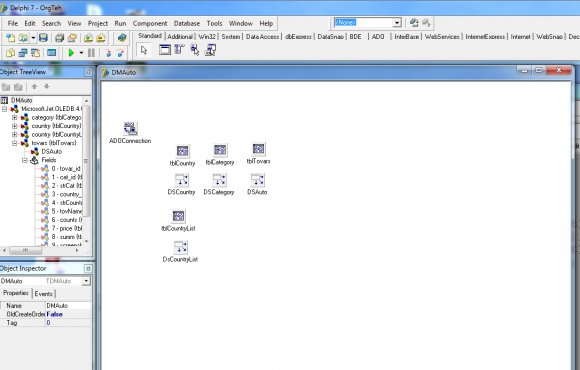Collapse the Fields node in tree
This screenshot has height=370, width=580.
[24, 160]
